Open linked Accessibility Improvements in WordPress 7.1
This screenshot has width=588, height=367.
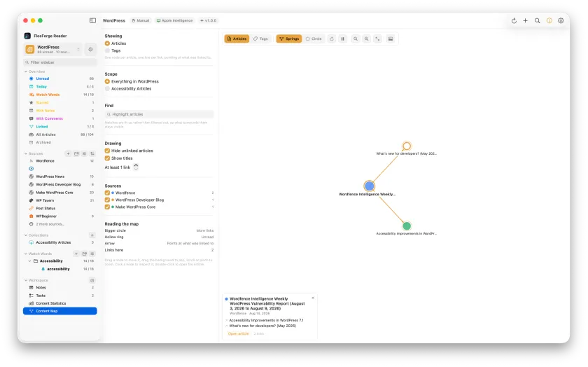point(266,321)
